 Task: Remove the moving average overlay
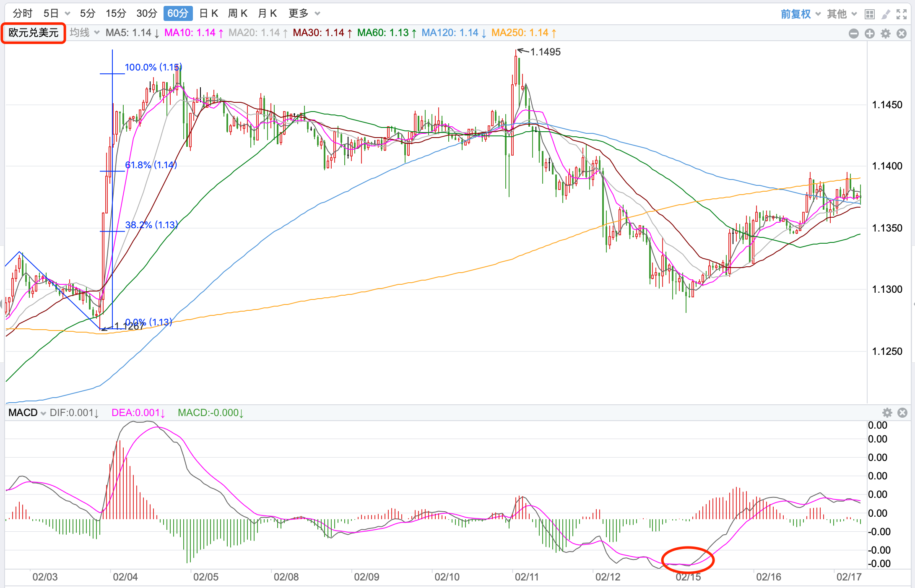(x=901, y=34)
